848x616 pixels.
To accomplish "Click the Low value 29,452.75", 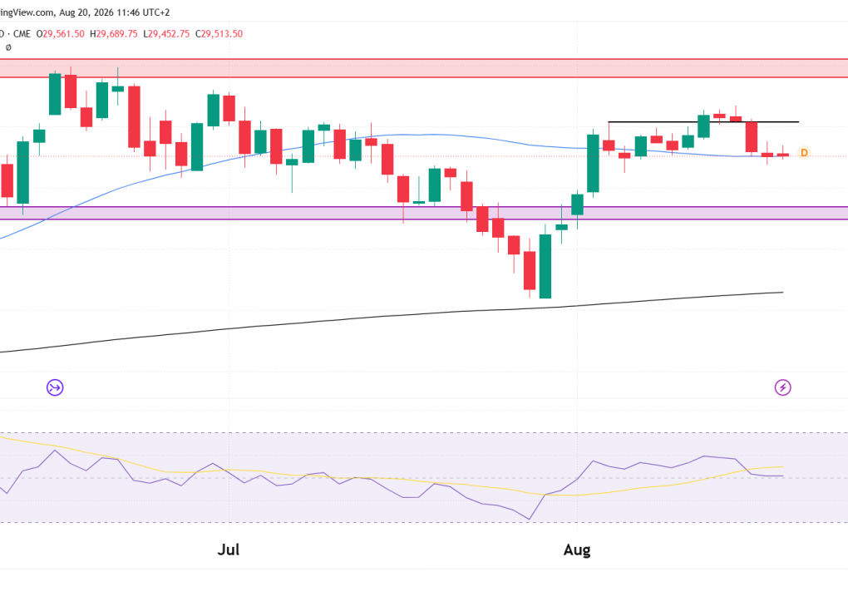I will tap(169, 33).
